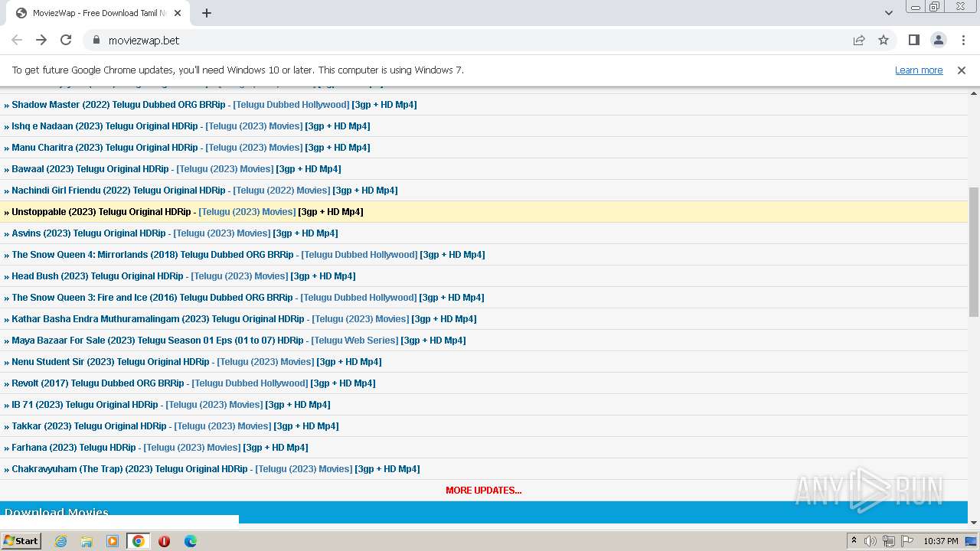
Task: Open the clock showing 10:37 PM
Action: click(941, 541)
